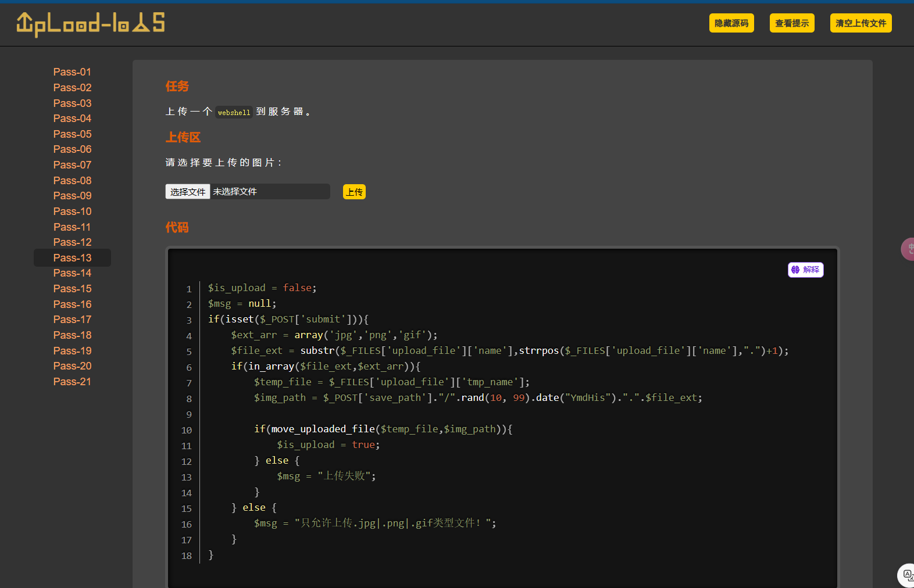
Task: Click the 解释 explain button in code block
Action: click(805, 270)
